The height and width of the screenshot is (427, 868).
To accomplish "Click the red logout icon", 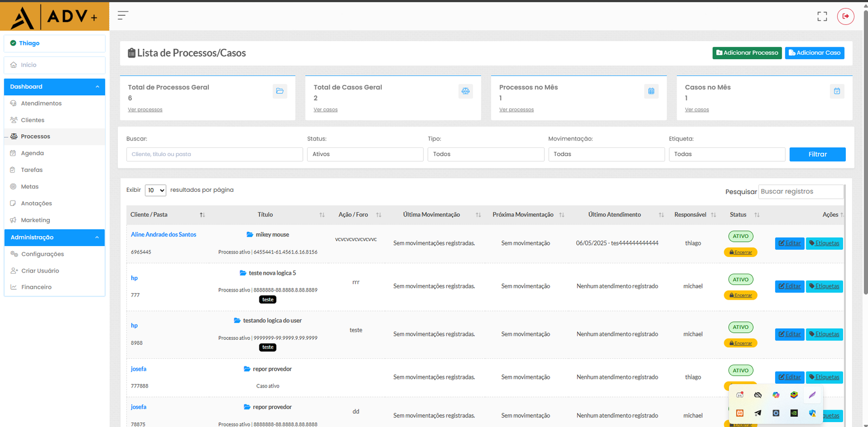I will 845,16.
